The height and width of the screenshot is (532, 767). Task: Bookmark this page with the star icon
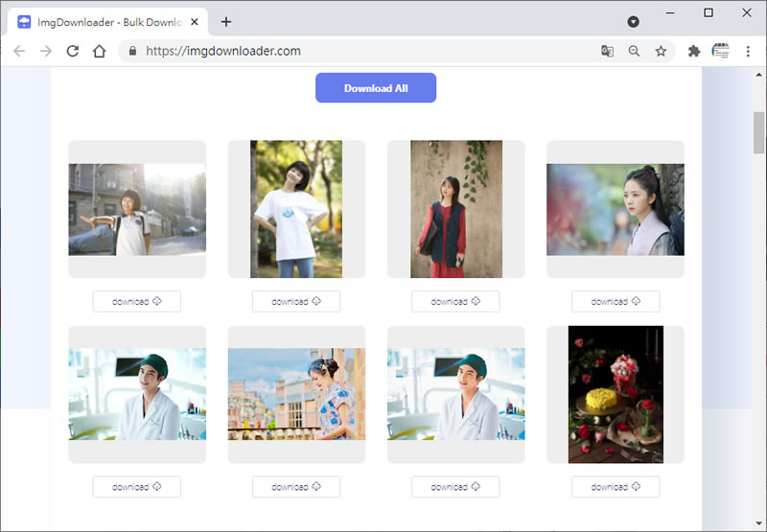pos(661,51)
